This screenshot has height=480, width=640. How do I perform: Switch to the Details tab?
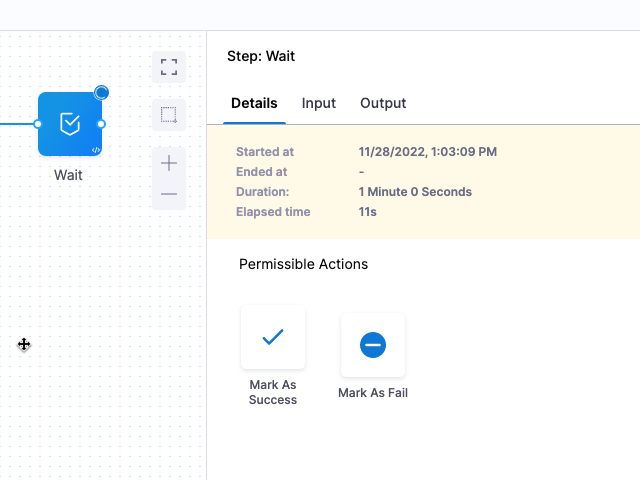(254, 103)
